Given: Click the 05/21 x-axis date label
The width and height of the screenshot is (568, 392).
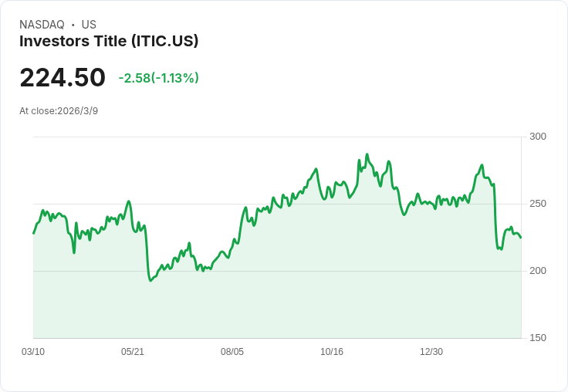Looking at the screenshot, I should coord(133,351).
